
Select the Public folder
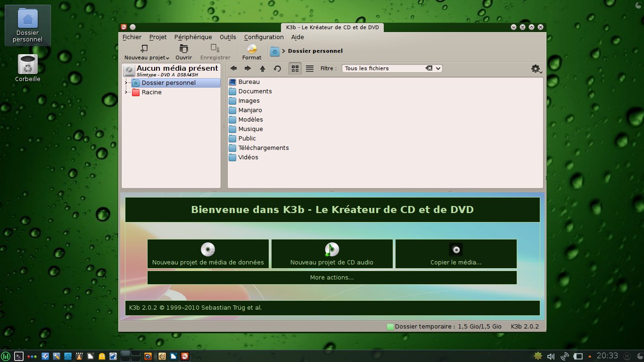click(x=243, y=139)
